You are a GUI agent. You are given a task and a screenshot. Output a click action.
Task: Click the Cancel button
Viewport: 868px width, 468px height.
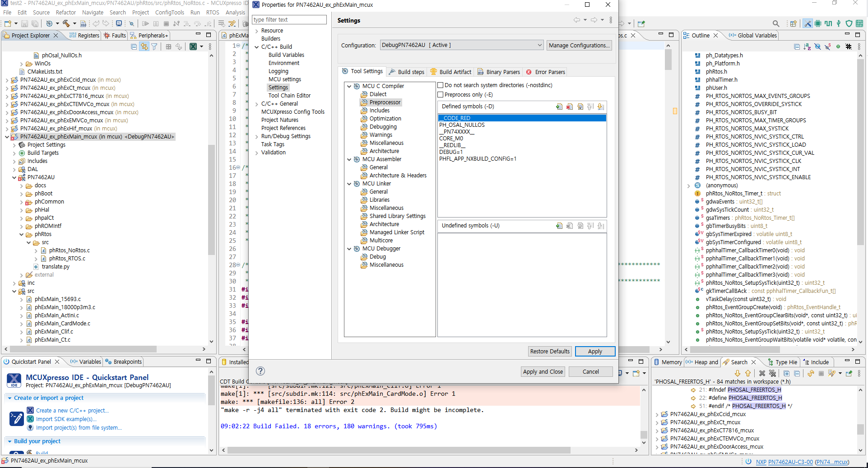coord(591,371)
